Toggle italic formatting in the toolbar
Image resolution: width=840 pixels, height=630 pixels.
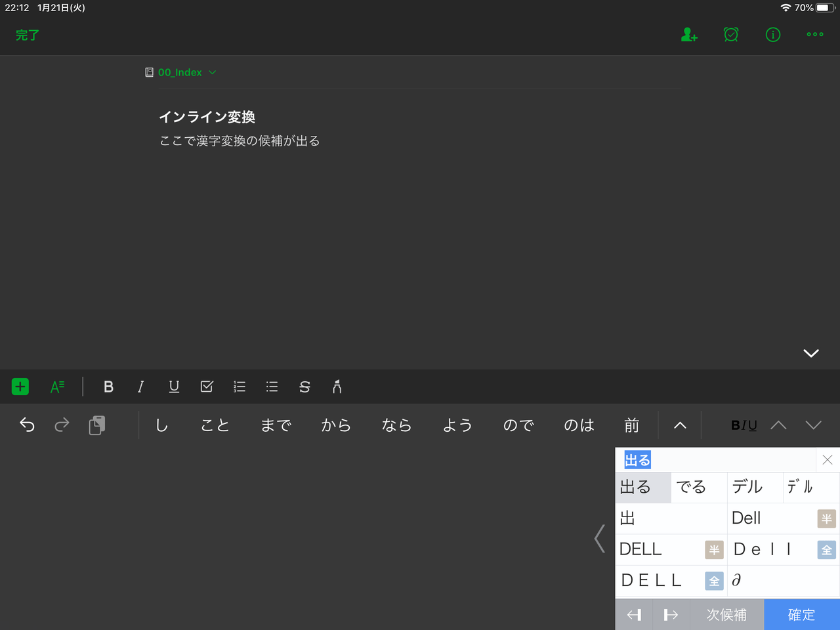pyautogui.click(x=140, y=387)
